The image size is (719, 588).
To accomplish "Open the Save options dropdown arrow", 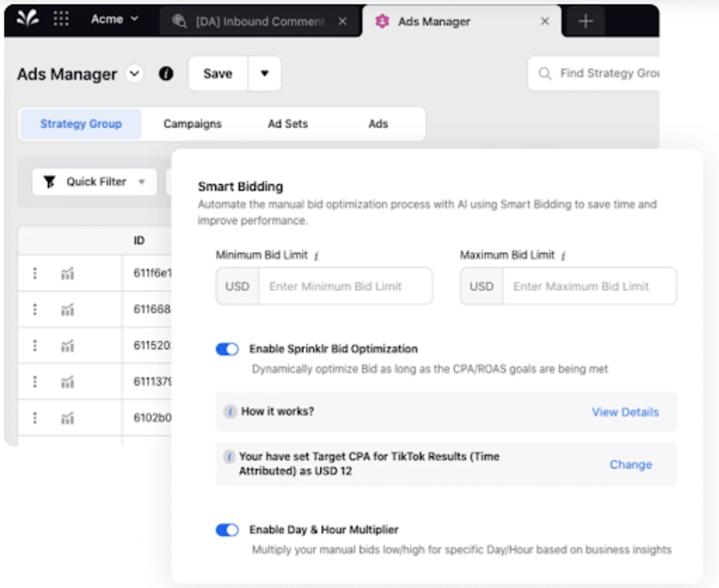I will (x=264, y=74).
